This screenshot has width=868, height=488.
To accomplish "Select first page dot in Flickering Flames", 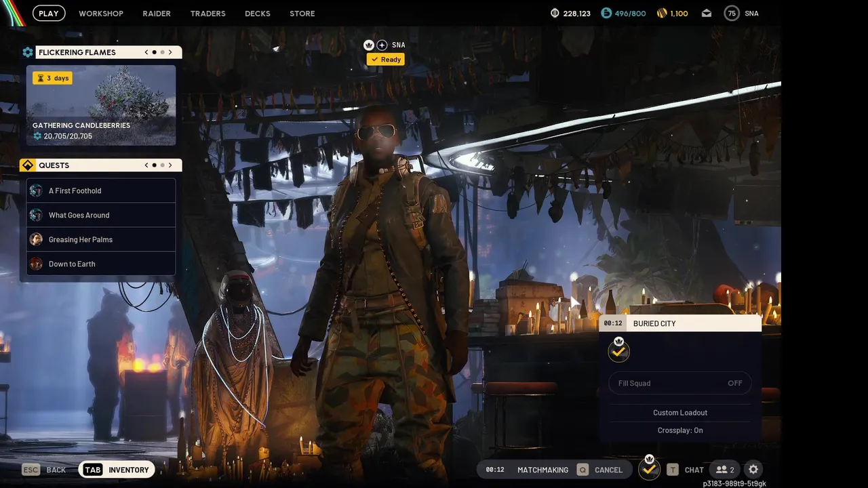I will pyautogui.click(x=155, y=52).
